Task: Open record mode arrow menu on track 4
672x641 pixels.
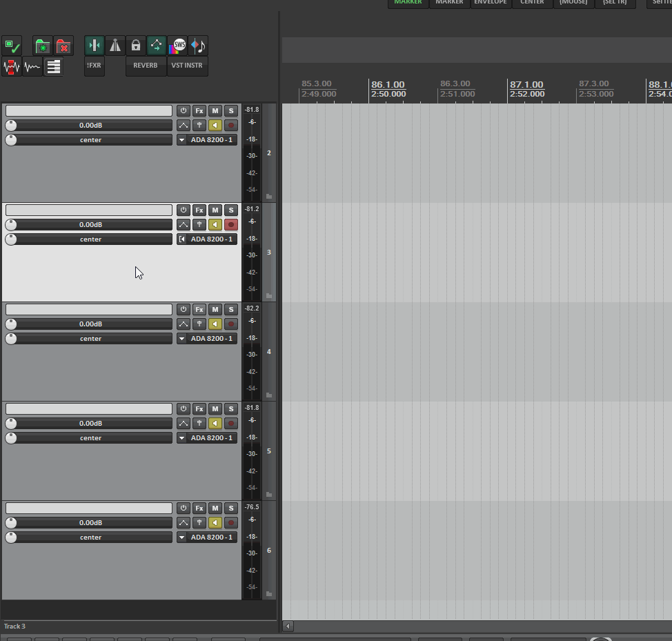Action: (x=181, y=339)
